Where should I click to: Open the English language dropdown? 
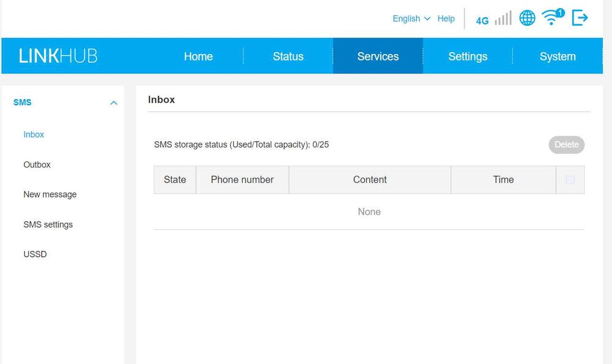(411, 18)
